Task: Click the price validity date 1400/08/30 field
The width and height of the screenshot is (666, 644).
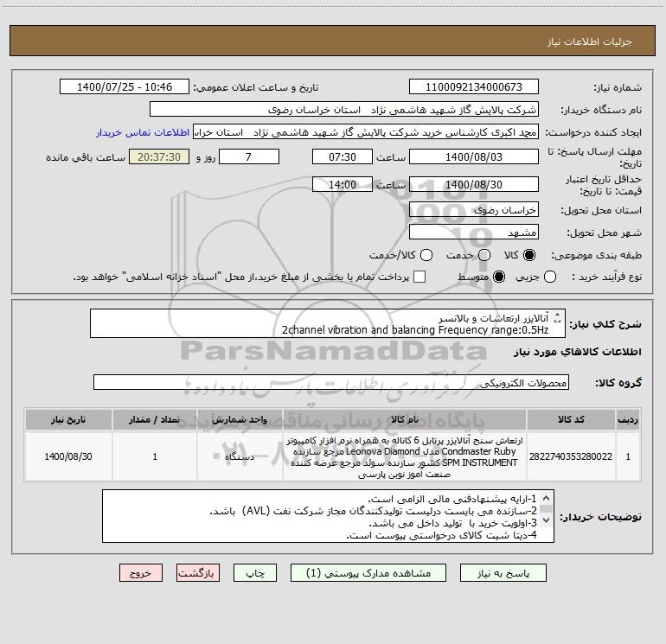Action: tap(474, 184)
